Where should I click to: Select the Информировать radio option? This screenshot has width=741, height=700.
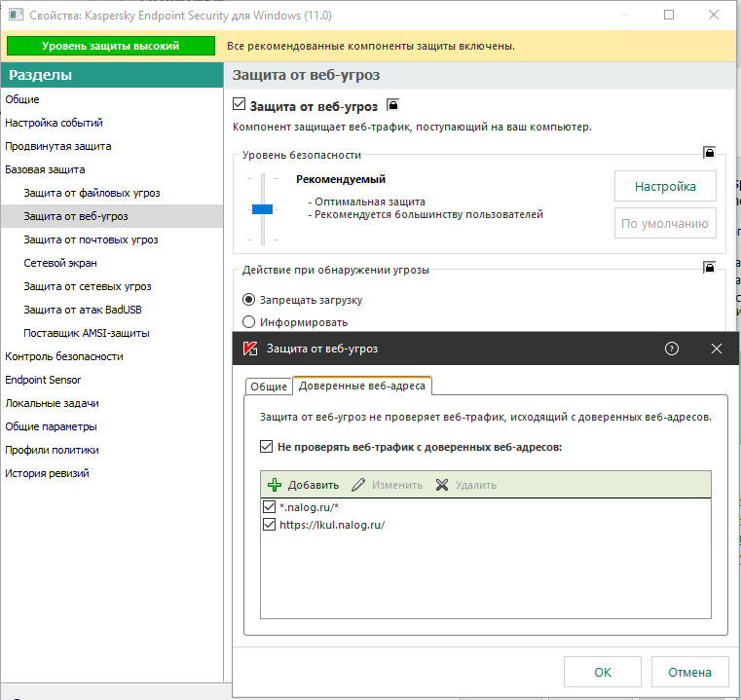[249, 322]
